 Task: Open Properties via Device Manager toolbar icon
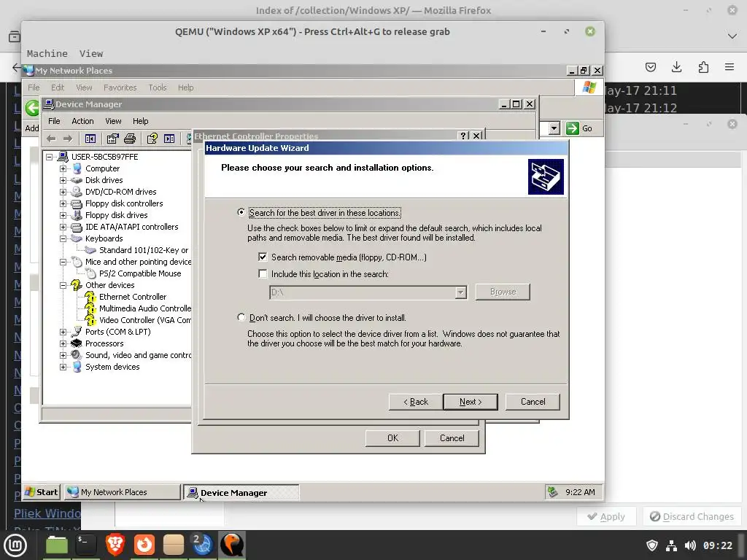(x=112, y=139)
